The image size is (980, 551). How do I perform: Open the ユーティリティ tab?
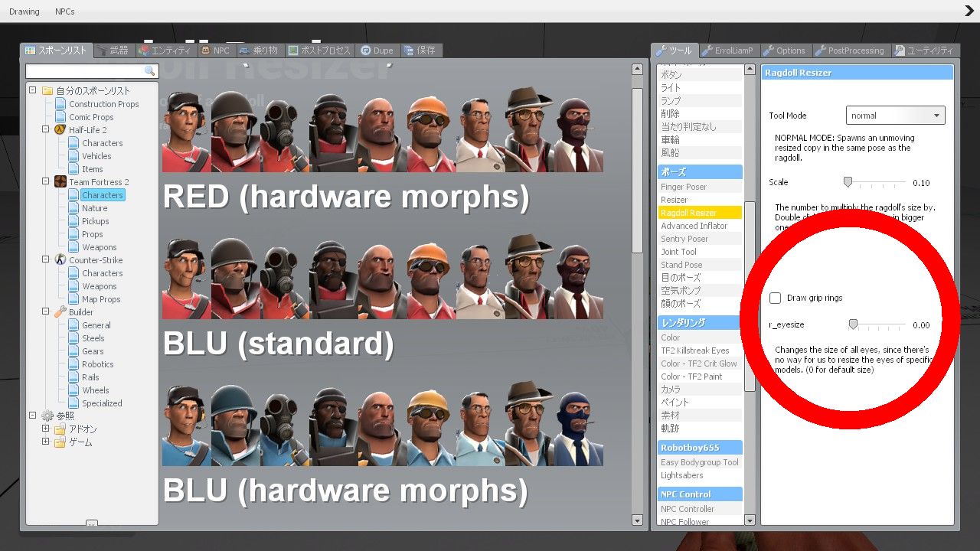[924, 51]
